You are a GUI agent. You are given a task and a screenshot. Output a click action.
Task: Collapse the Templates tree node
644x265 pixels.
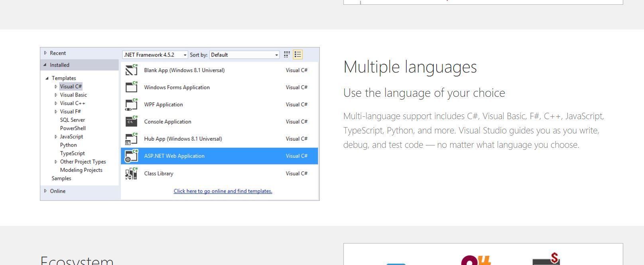[x=47, y=78]
